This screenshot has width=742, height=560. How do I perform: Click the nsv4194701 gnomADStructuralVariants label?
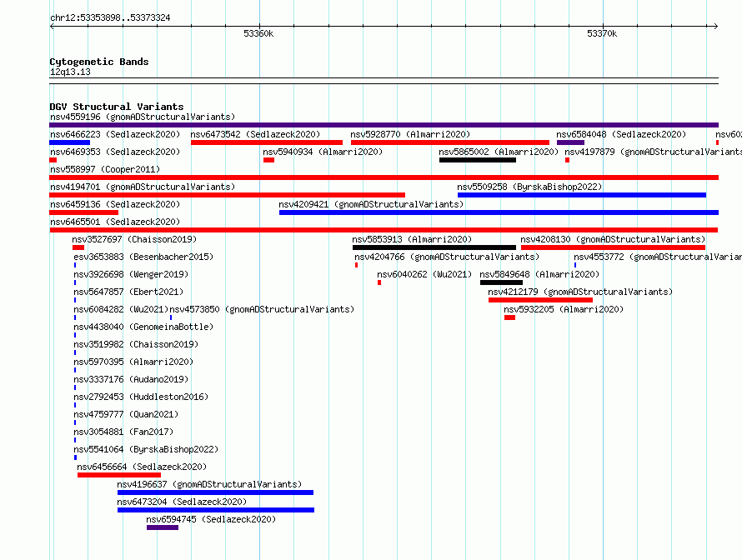pyautogui.click(x=143, y=187)
